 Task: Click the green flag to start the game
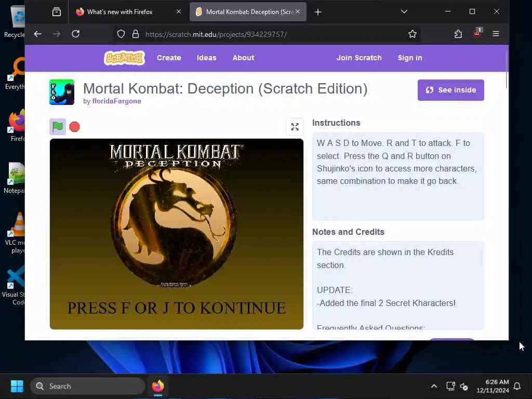57,127
